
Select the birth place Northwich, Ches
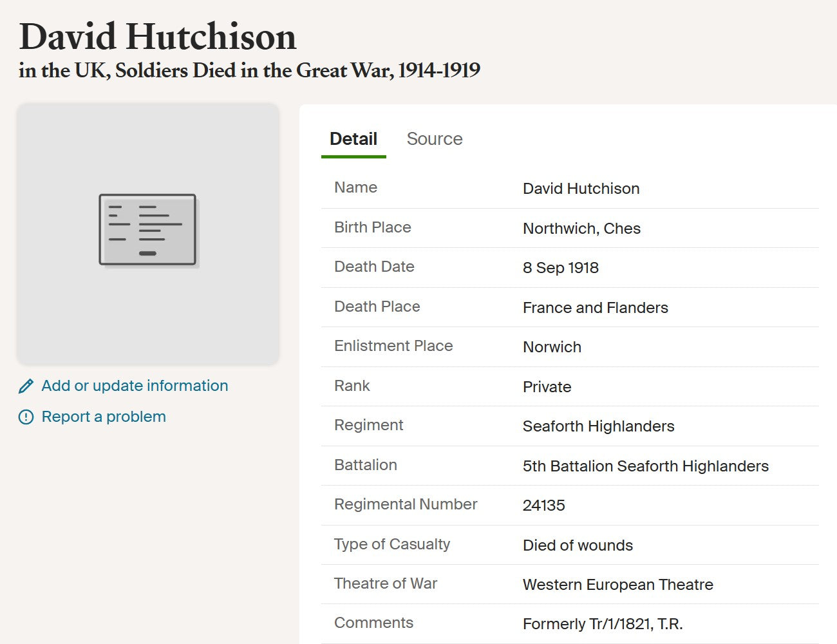point(581,229)
